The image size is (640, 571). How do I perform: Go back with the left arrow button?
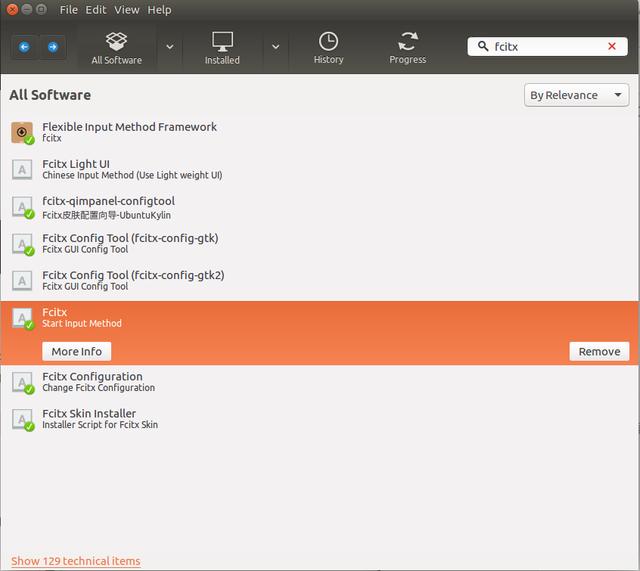point(24,47)
